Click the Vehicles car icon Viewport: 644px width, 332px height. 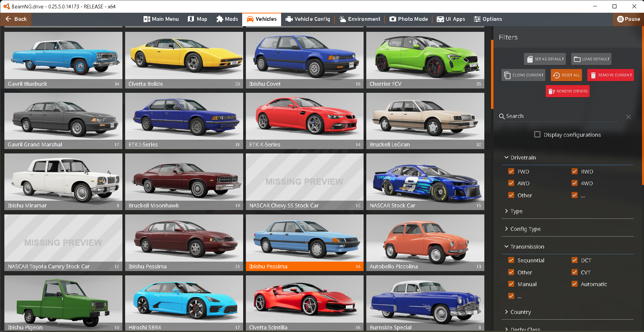click(x=250, y=19)
